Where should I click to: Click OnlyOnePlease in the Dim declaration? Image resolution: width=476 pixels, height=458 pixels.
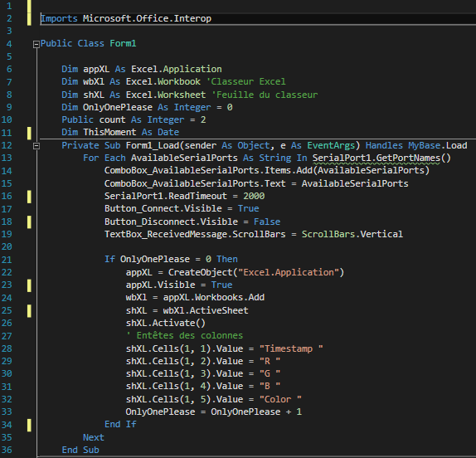[x=118, y=107]
